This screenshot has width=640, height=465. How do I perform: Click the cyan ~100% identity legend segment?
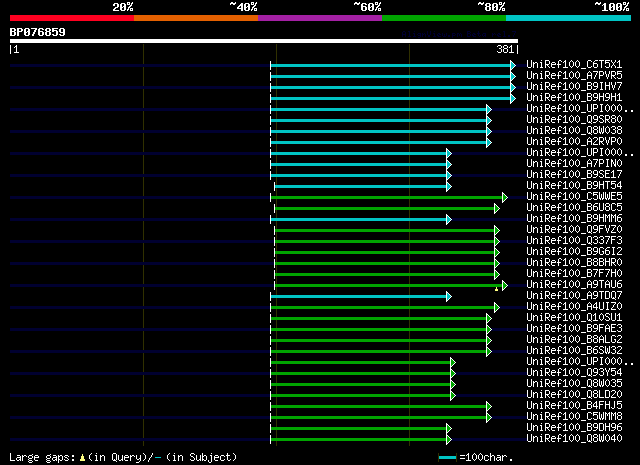tap(569, 18)
